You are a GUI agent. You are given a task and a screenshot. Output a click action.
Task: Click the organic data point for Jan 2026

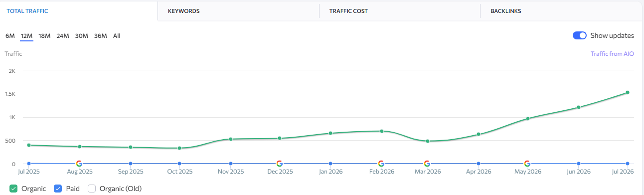[x=330, y=133]
